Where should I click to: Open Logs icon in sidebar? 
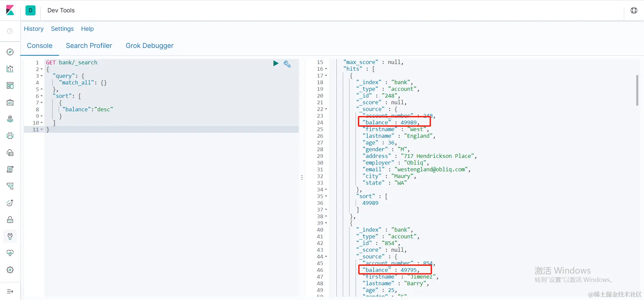(10, 169)
